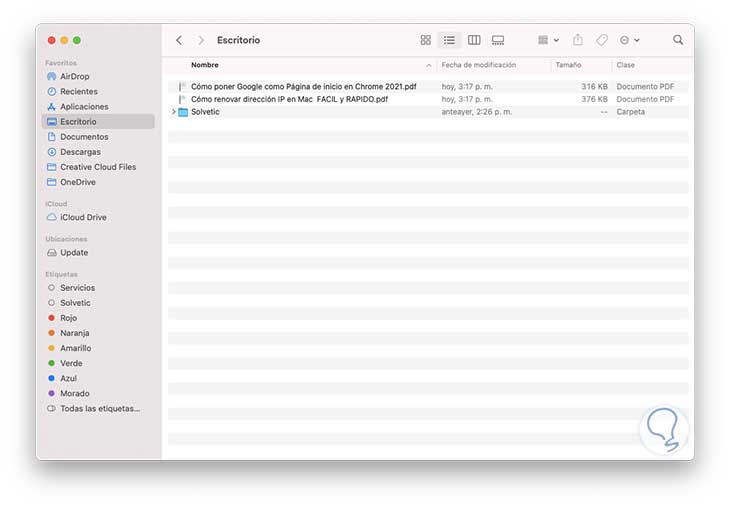This screenshot has height=507, width=730.
Task: Sort by the Tamaño column header
Action: tap(568, 65)
